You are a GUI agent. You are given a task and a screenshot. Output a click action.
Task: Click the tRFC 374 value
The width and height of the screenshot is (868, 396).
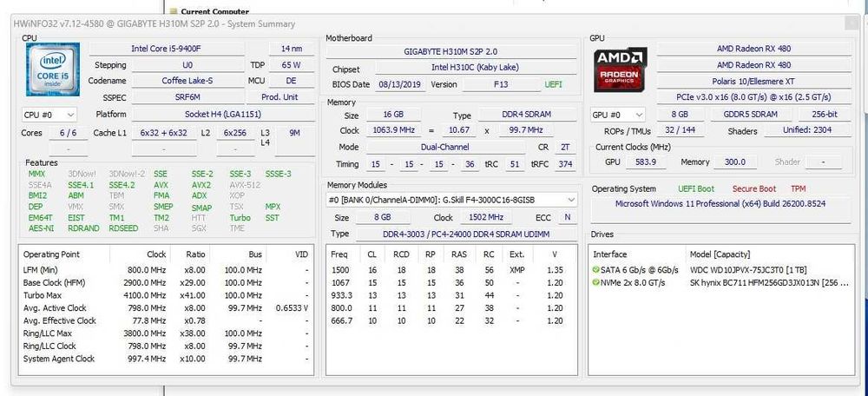[x=565, y=164]
